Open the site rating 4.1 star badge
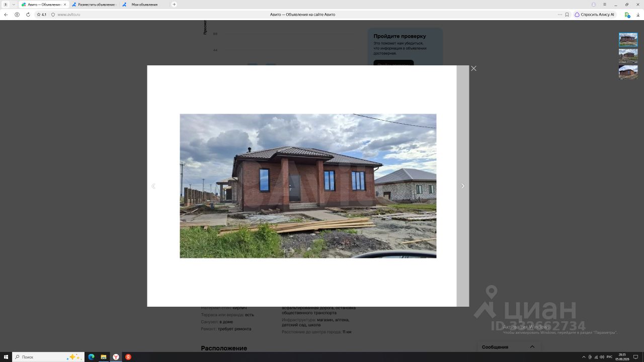Viewport: 644px width, 362px height. [41, 15]
